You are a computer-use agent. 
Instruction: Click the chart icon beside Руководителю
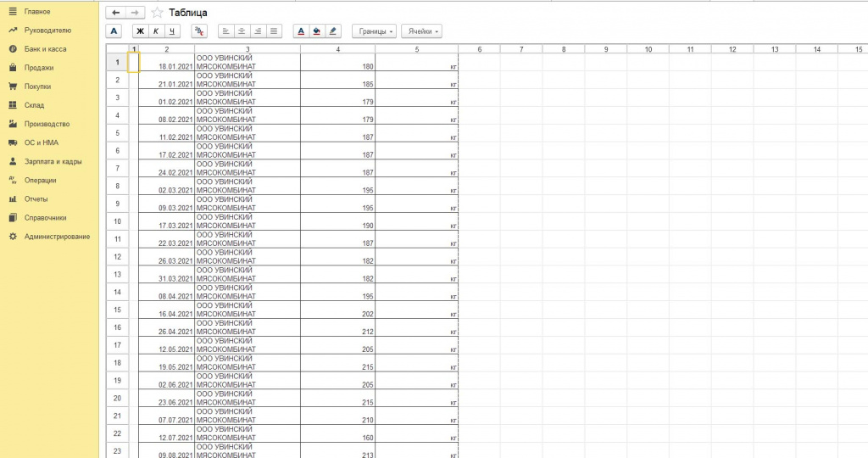(x=13, y=31)
